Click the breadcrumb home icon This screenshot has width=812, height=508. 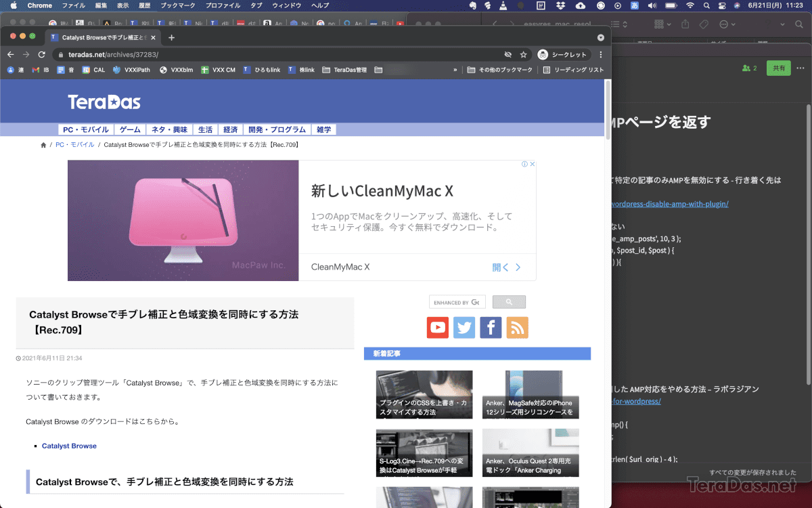(43, 145)
